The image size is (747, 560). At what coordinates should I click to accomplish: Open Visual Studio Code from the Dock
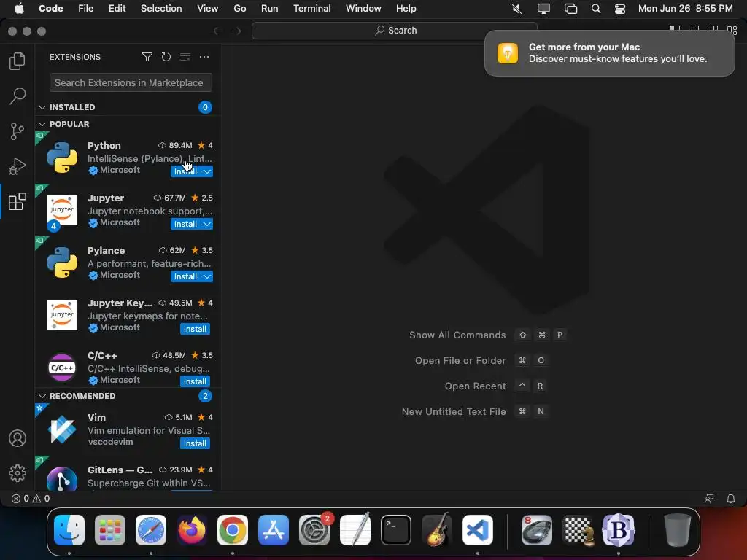click(477, 530)
